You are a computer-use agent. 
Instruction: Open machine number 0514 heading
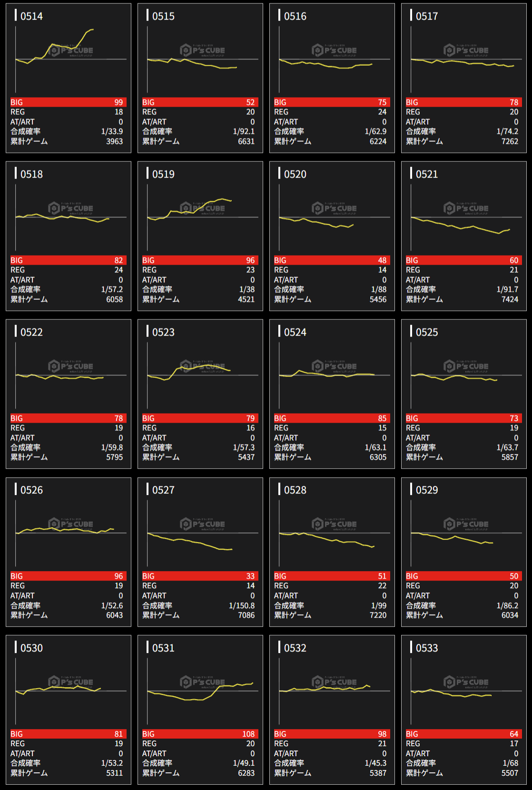(31, 16)
